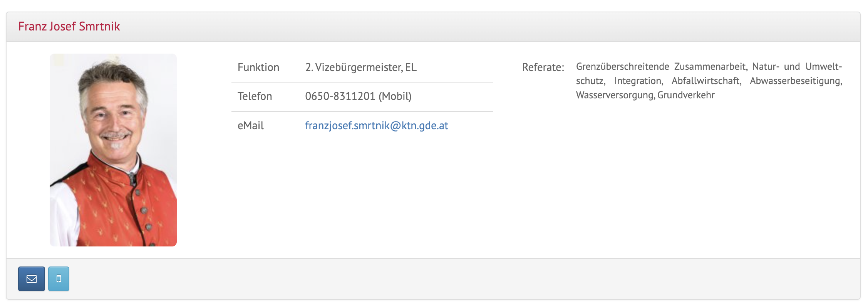868x307 pixels.
Task: Click the word Grenzüberschreitende in Referate
Action: (x=623, y=67)
